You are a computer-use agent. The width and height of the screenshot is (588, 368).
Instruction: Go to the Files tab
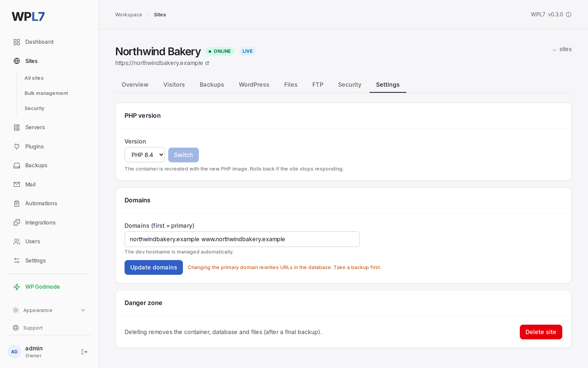click(291, 85)
